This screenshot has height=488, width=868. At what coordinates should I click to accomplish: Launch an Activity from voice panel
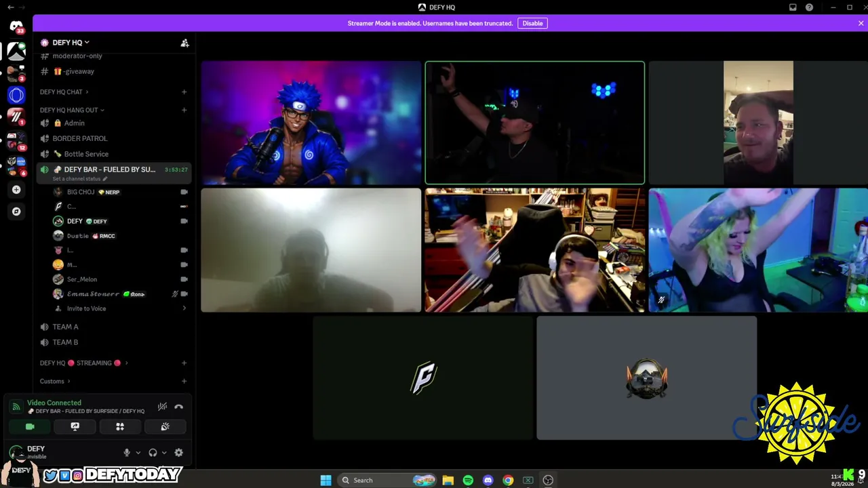(x=120, y=426)
